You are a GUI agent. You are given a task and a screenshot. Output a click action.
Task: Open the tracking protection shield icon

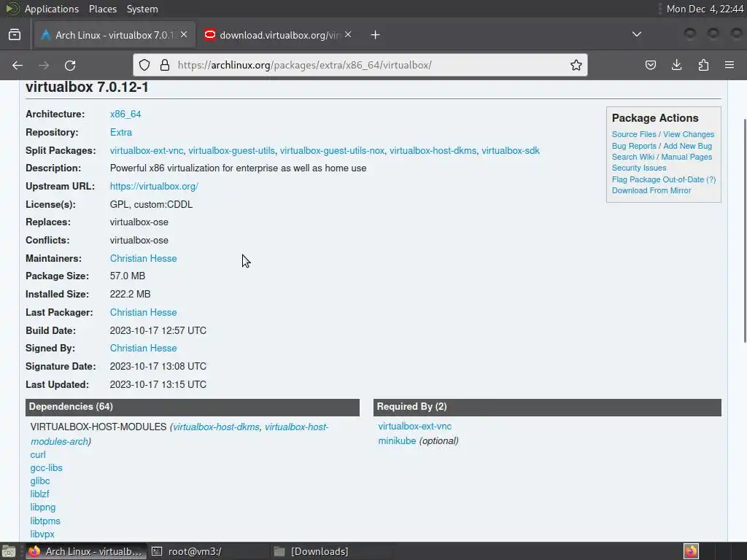(x=144, y=65)
